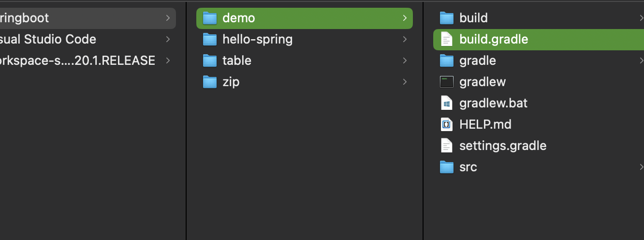The image size is (644, 240).
Task: Expand the hello-spring folder chevron
Action: [x=404, y=39]
